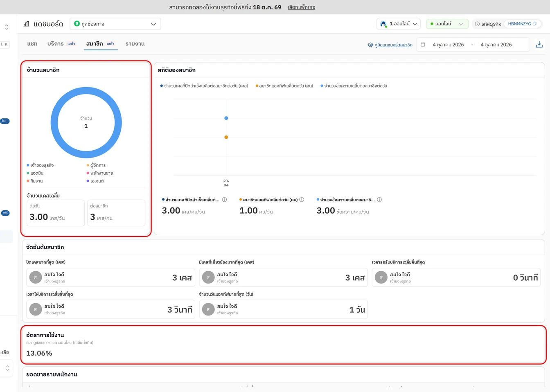
Task: Copy the business code HBNMNZYG
Action: coord(534,24)
